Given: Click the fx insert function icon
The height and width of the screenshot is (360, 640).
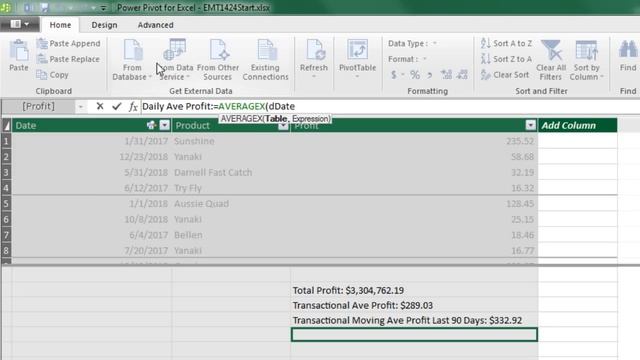Looking at the screenshot, I should (x=133, y=107).
